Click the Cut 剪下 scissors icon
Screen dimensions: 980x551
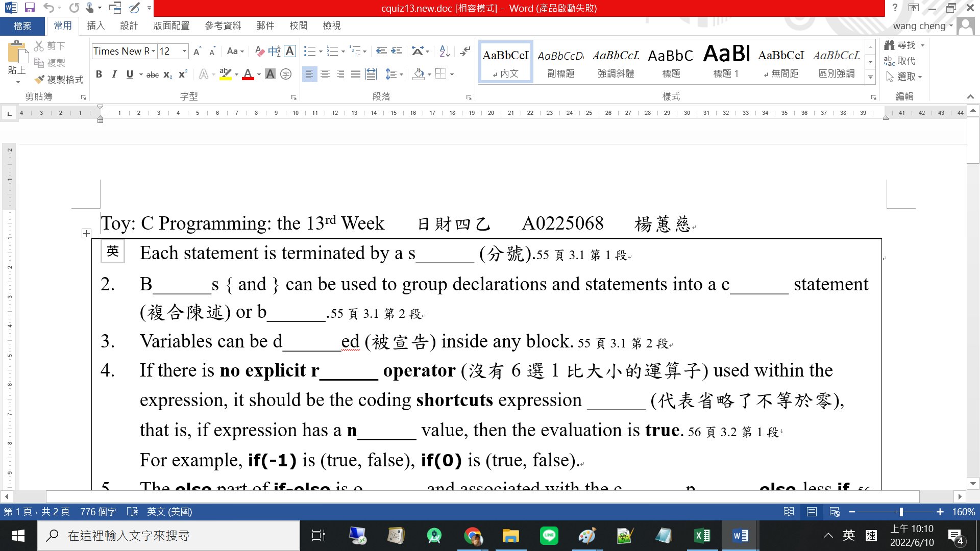point(39,46)
